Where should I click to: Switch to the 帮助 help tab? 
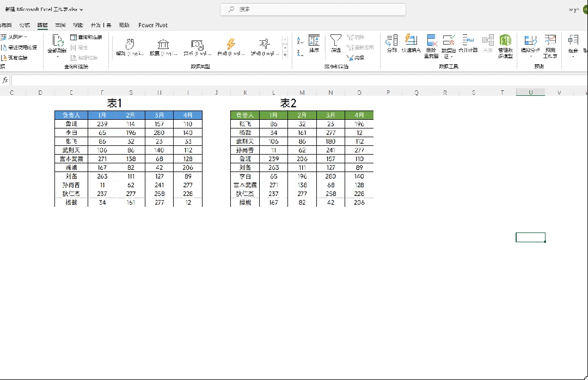pos(124,25)
